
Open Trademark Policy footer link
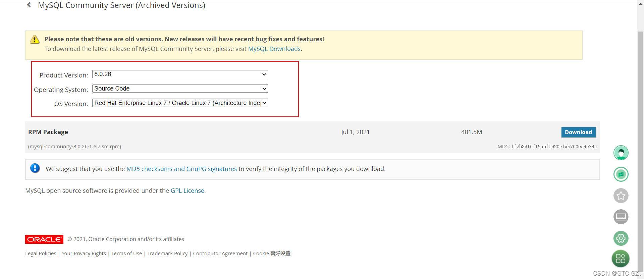coord(167,254)
